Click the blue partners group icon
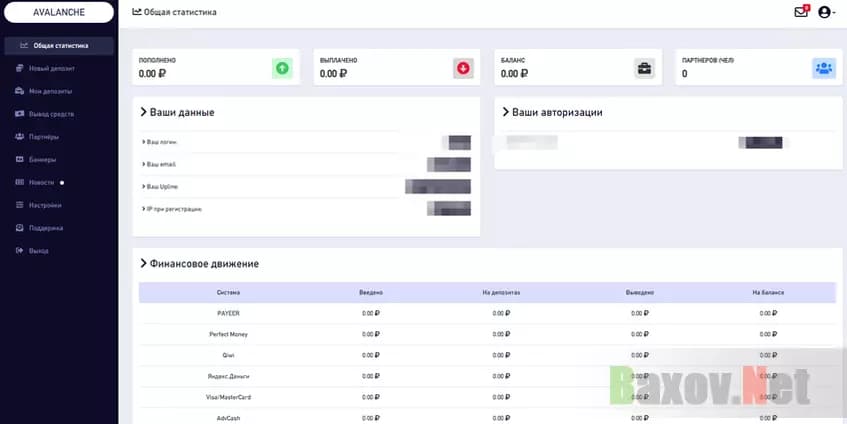Image resolution: width=847 pixels, height=424 pixels. click(x=823, y=68)
